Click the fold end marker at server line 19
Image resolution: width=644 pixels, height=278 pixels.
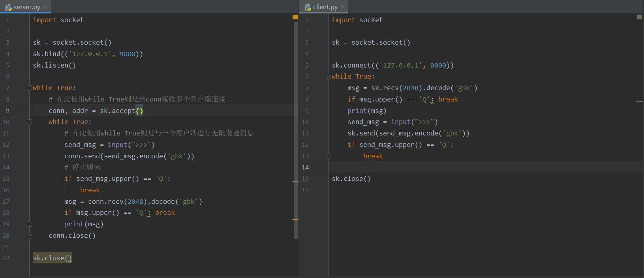(x=29, y=224)
